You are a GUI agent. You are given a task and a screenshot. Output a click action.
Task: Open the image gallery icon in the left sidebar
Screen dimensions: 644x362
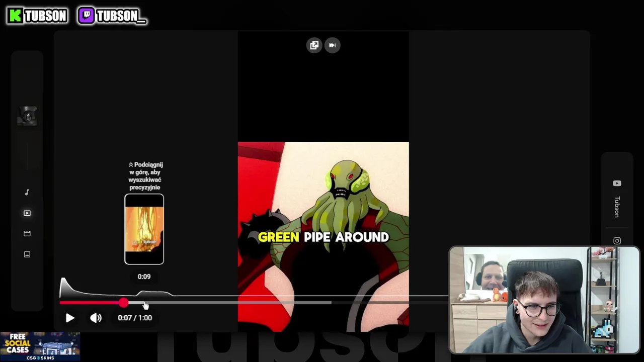[x=27, y=254]
